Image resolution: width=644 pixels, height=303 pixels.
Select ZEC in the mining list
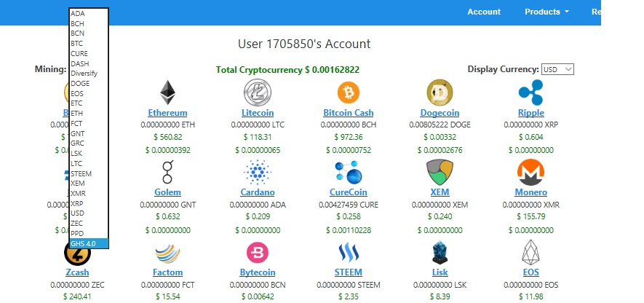[x=88, y=223]
